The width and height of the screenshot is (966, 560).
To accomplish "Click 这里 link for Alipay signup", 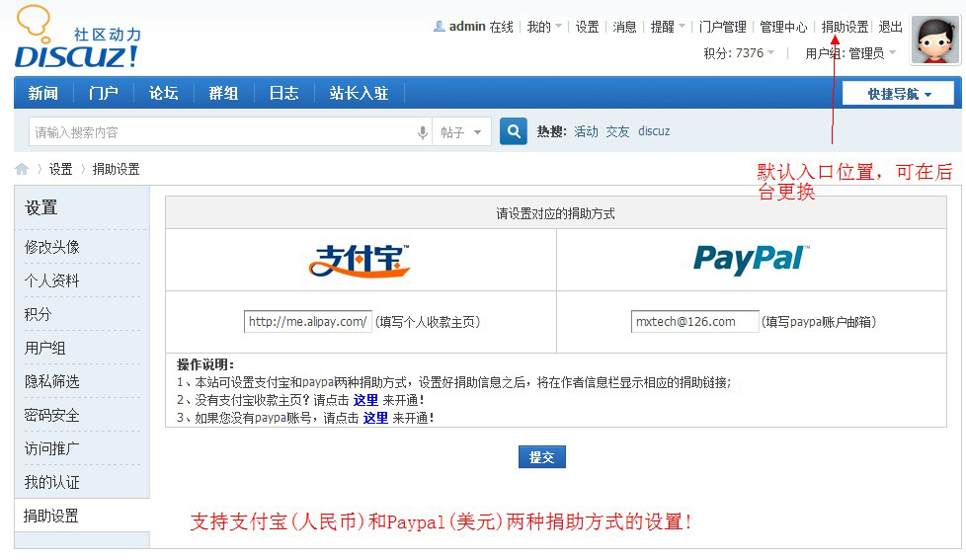I will (x=365, y=400).
